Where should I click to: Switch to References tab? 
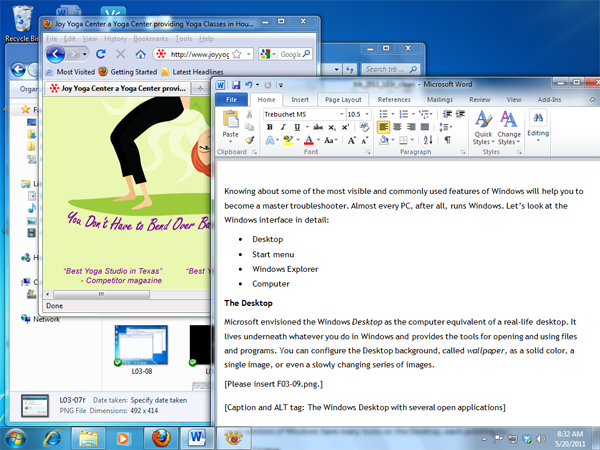tap(394, 100)
